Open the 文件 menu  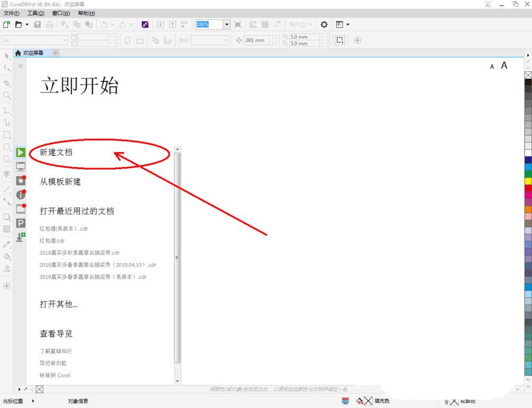click(11, 13)
